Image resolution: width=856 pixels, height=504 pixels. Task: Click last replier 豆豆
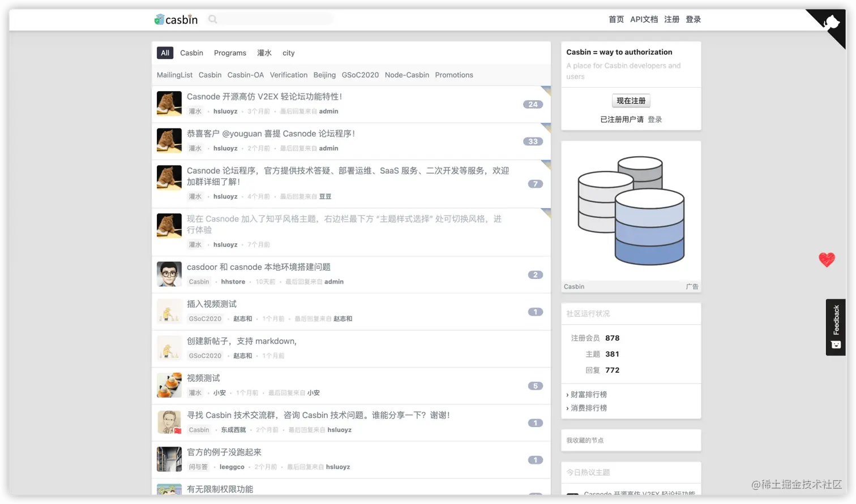point(325,196)
